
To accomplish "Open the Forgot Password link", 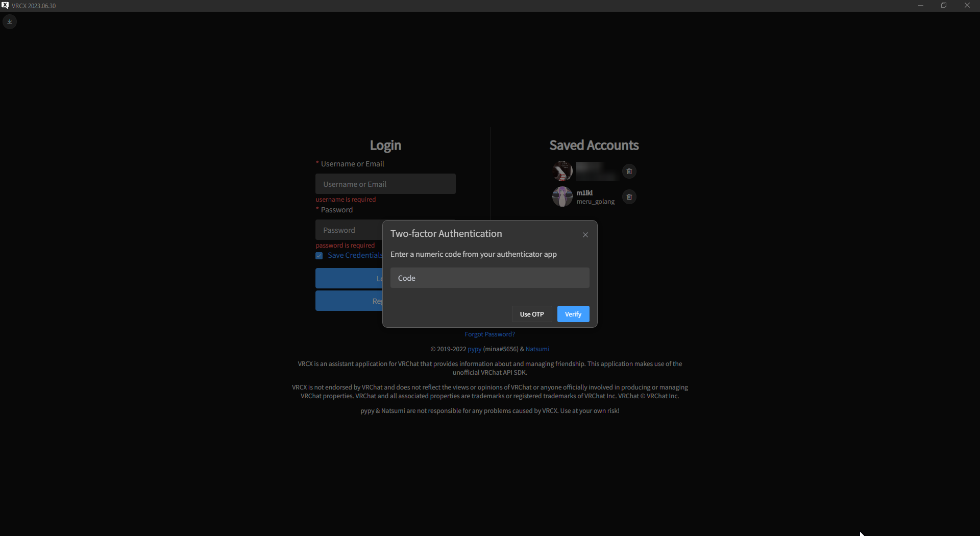I will (489, 334).
